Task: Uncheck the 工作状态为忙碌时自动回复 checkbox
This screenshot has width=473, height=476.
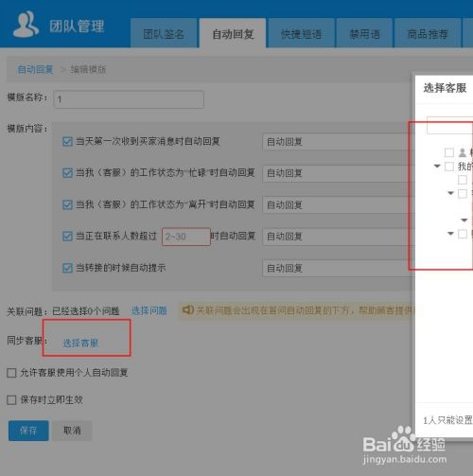Action: (67, 173)
